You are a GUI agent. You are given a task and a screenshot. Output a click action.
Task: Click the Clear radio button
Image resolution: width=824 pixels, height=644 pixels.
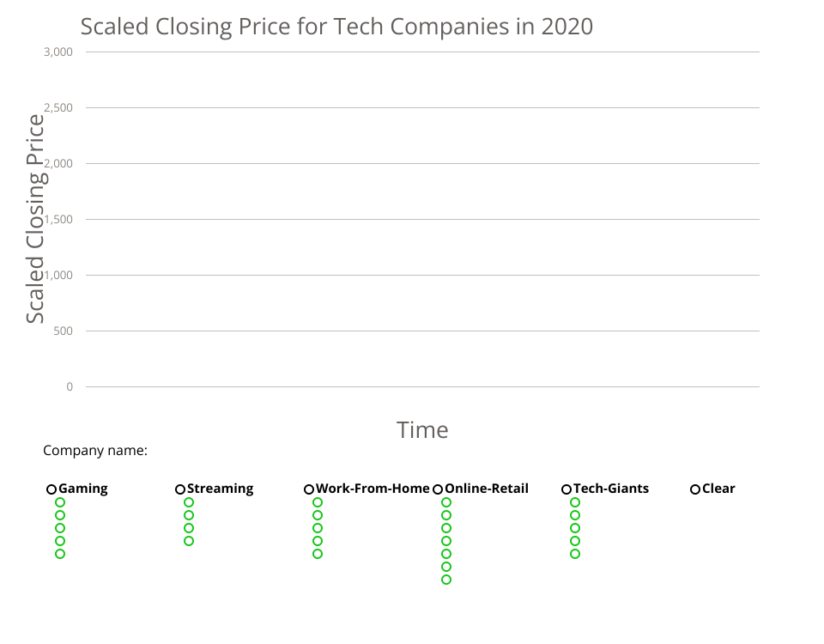coord(695,489)
